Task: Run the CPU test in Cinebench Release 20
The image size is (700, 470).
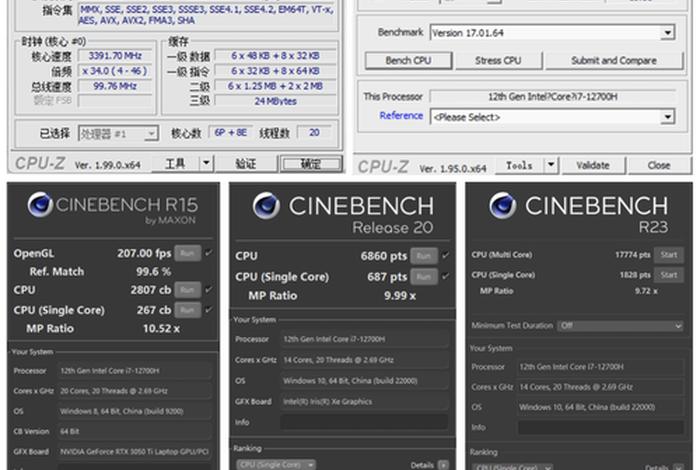Action: coord(424,256)
